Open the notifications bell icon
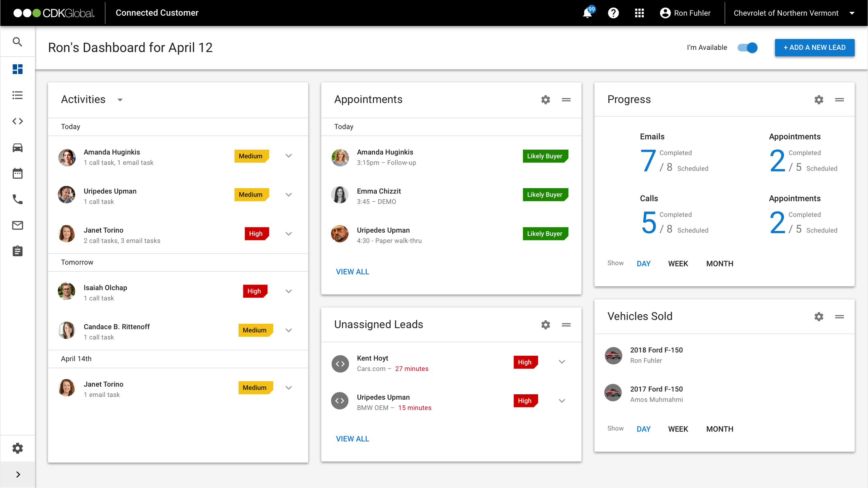This screenshot has height=488, width=868. point(587,13)
